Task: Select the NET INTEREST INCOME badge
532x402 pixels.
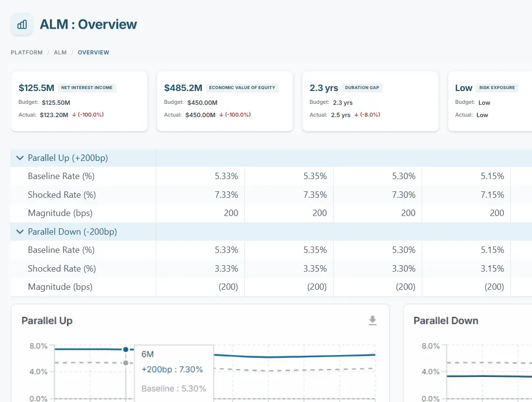Action: click(87, 88)
